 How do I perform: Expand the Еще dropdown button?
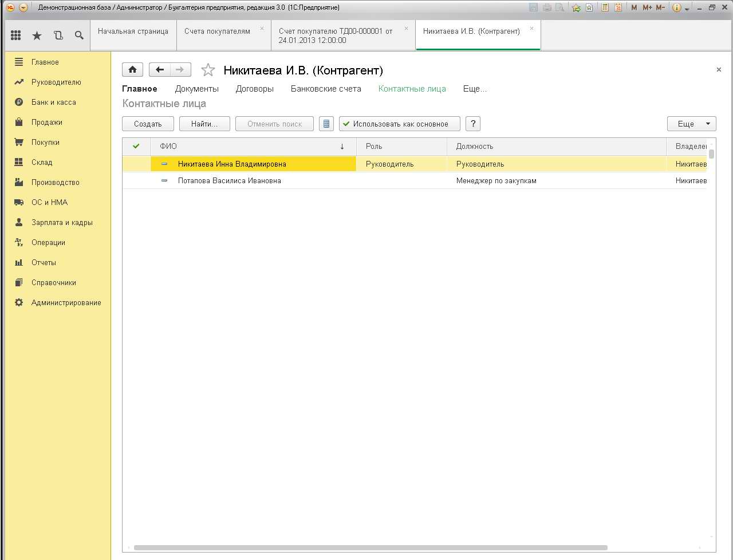point(691,124)
